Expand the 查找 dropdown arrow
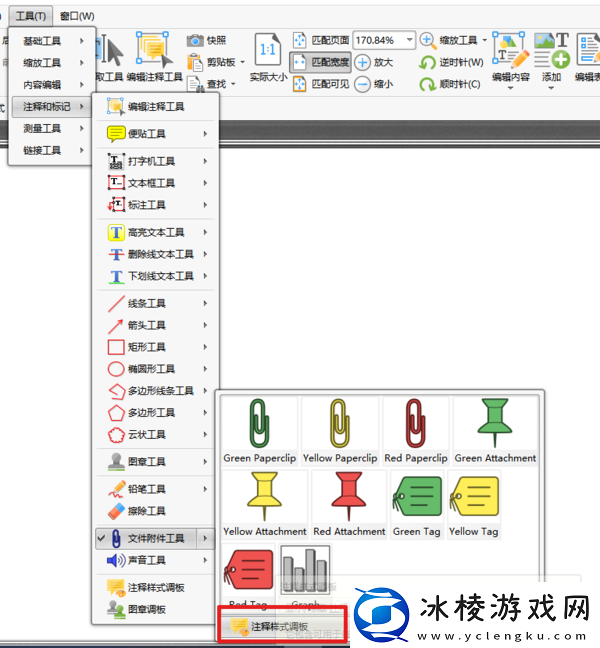This screenshot has height=648, width=600. tap(233, 84)
